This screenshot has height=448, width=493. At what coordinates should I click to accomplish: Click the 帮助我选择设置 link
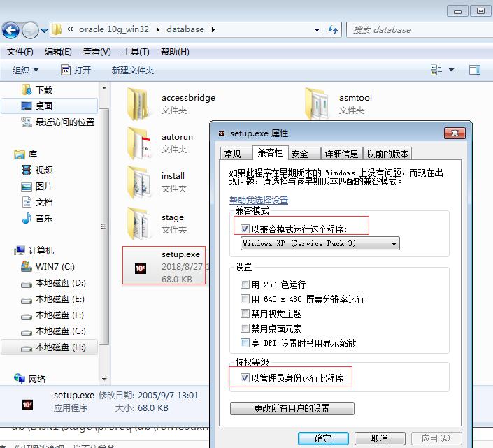click(259, 200)
